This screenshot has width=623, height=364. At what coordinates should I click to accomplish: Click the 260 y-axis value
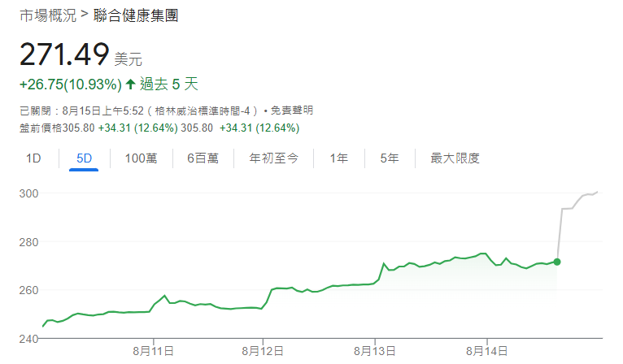coord(28,290)
